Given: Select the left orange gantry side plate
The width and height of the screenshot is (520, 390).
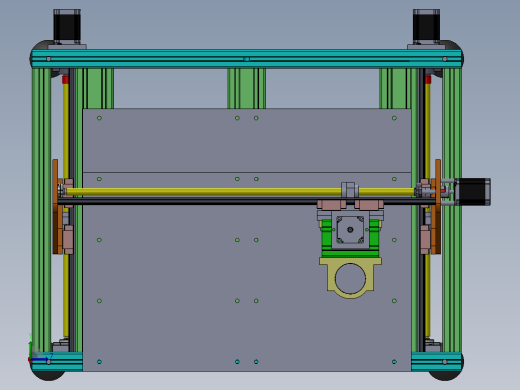Looking at the screenshot, I should (x=55, y=207).
